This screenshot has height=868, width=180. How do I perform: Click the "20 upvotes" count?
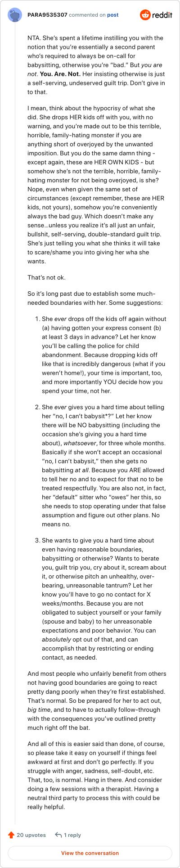click(31, 835)
